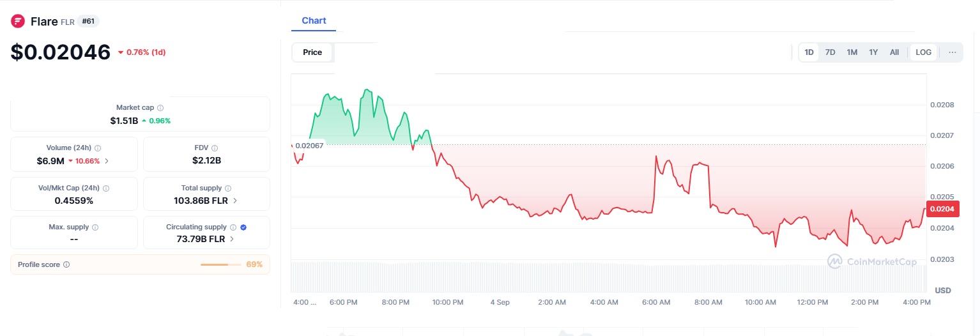Click the USD currency label

pyautogui.click(x=942, y=291)
